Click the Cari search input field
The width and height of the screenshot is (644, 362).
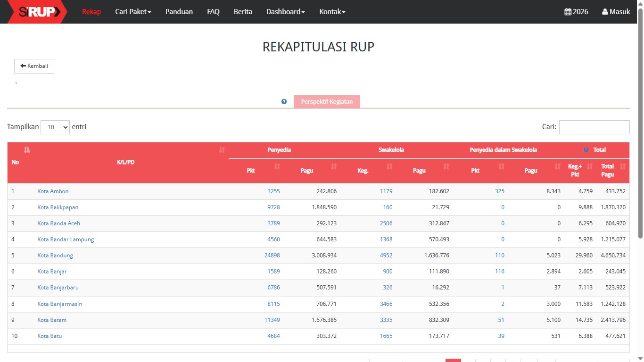coord(594,127)
